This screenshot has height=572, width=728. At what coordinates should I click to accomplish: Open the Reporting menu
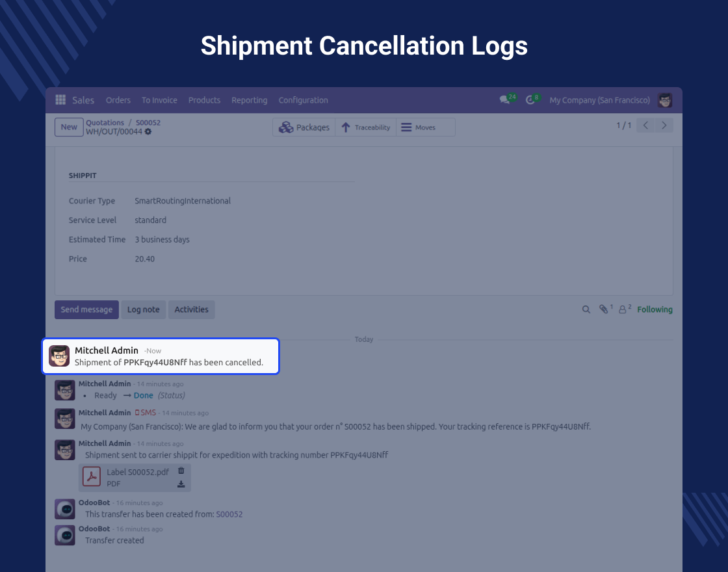click(249, 100)
